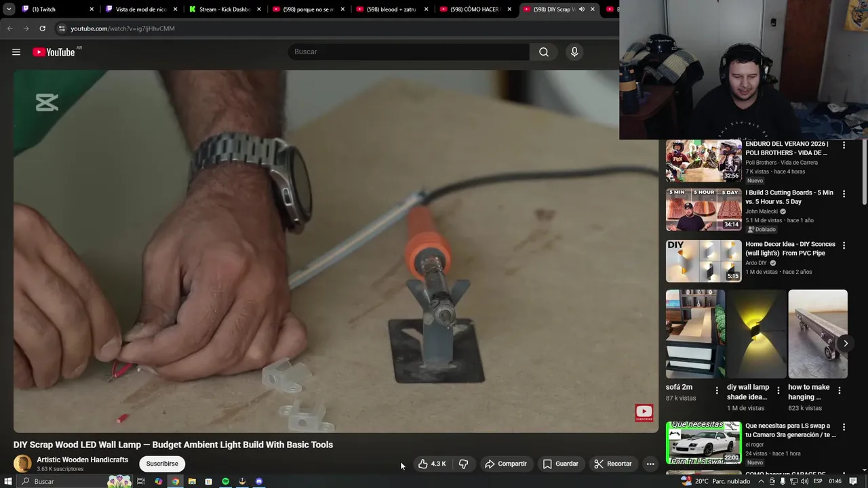Go back in browser history
Viewport: 868px width, 488px height.
(9, 28)
